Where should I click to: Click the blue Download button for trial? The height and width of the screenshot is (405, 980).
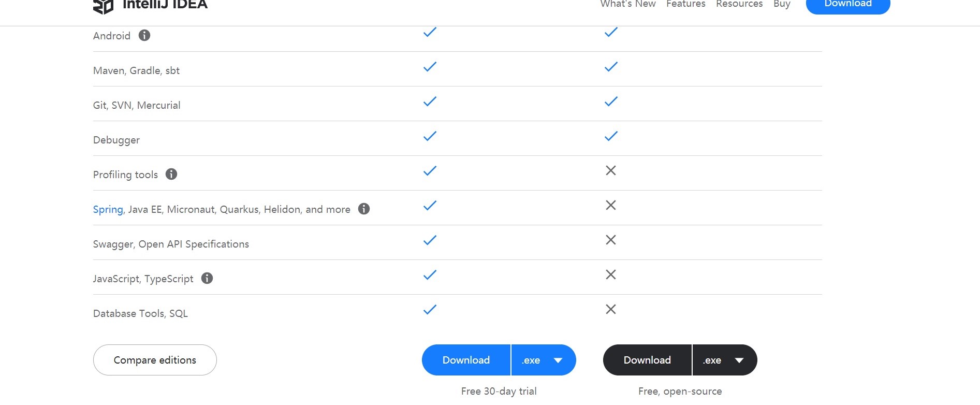click(x=466, y=360)
